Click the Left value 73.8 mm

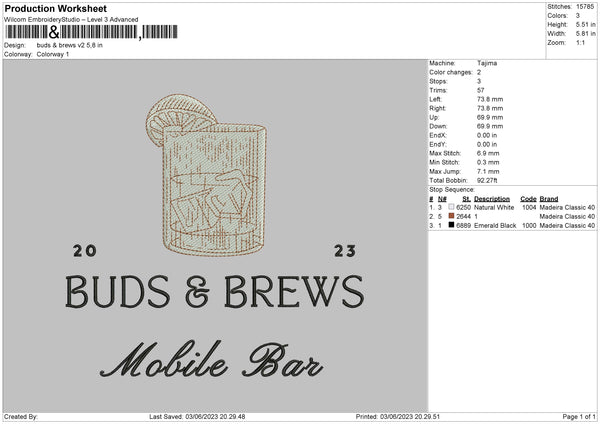click(x=490, y=99)
